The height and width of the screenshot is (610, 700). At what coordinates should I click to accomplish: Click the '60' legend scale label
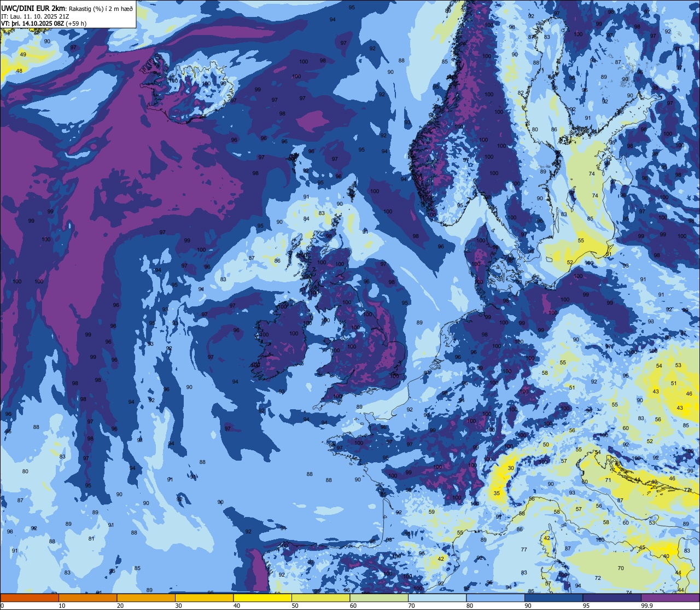[x=353, y=606]
